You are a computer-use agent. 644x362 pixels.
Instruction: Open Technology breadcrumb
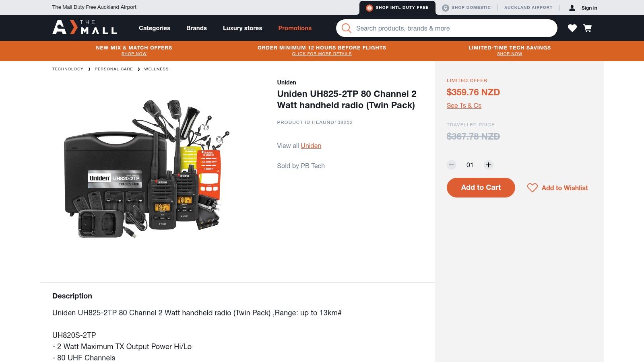[68, 69]
